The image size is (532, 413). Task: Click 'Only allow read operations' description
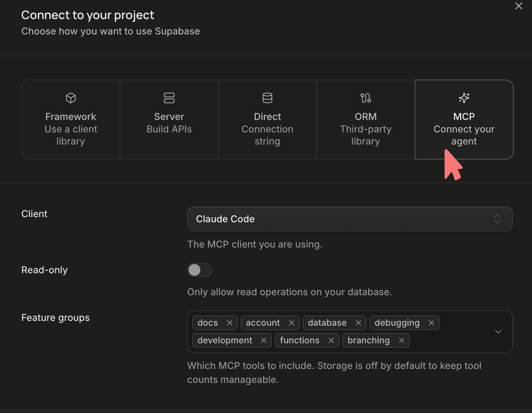[289, 292]
